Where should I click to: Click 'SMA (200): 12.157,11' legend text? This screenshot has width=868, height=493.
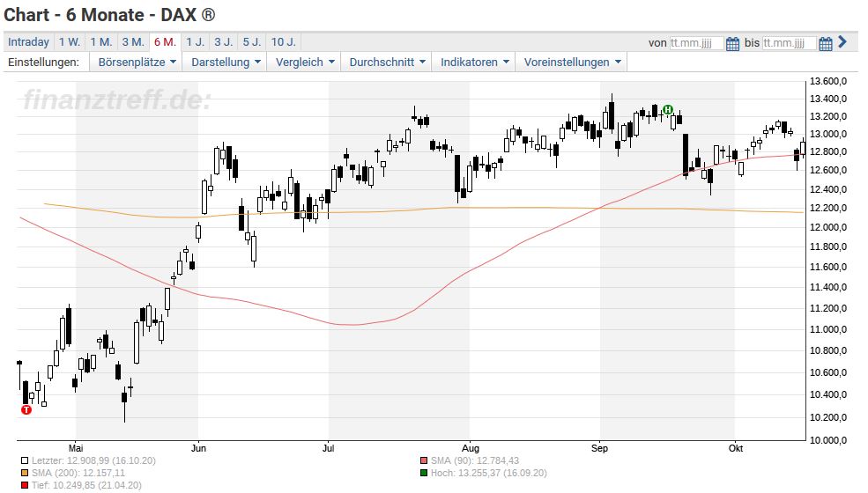[78, 473]
